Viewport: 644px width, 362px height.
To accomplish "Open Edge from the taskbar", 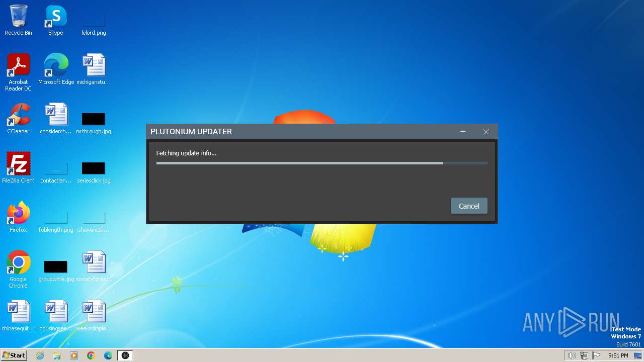I will pyautogui.click(x=108, y=355).
